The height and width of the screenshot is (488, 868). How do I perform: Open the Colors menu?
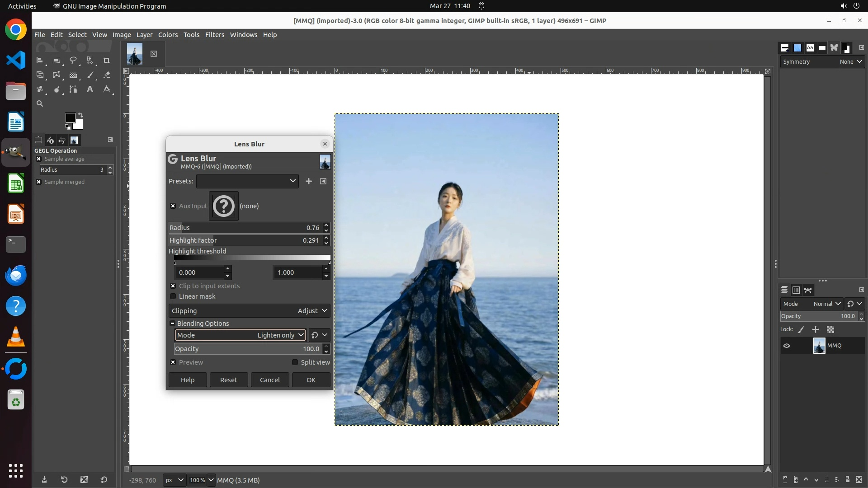(x=168, y=35)
